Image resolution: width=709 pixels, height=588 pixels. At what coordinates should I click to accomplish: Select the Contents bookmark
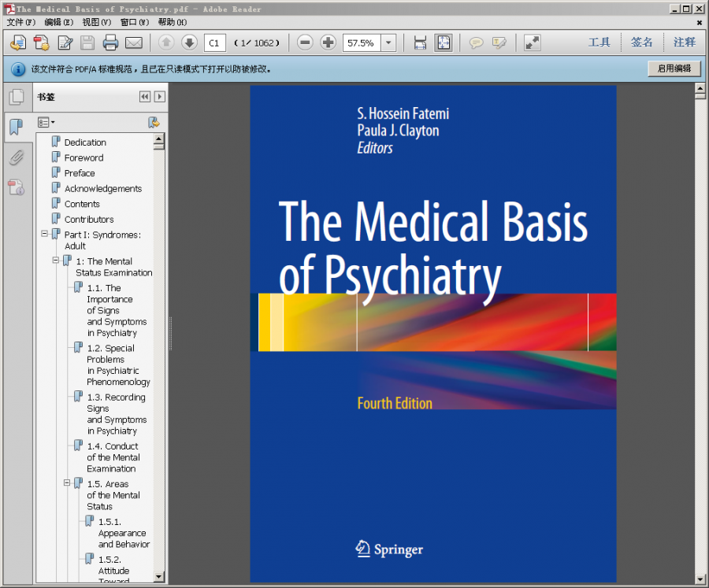coord(82,204)
